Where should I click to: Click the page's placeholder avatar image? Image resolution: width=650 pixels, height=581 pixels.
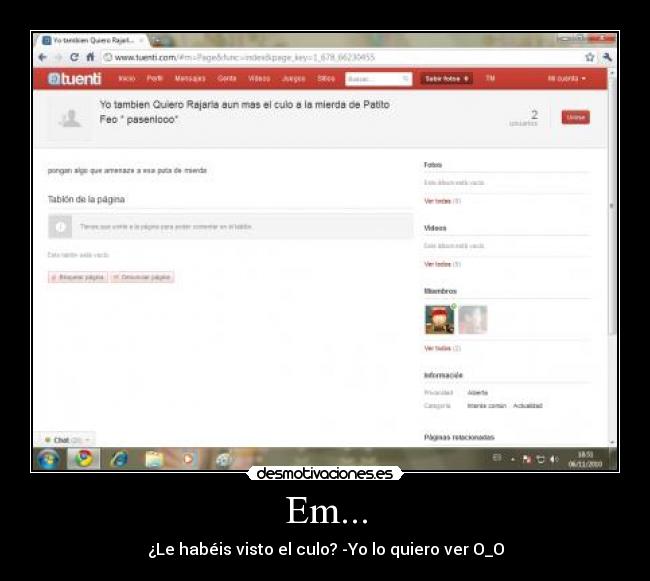tap(70, 119)
